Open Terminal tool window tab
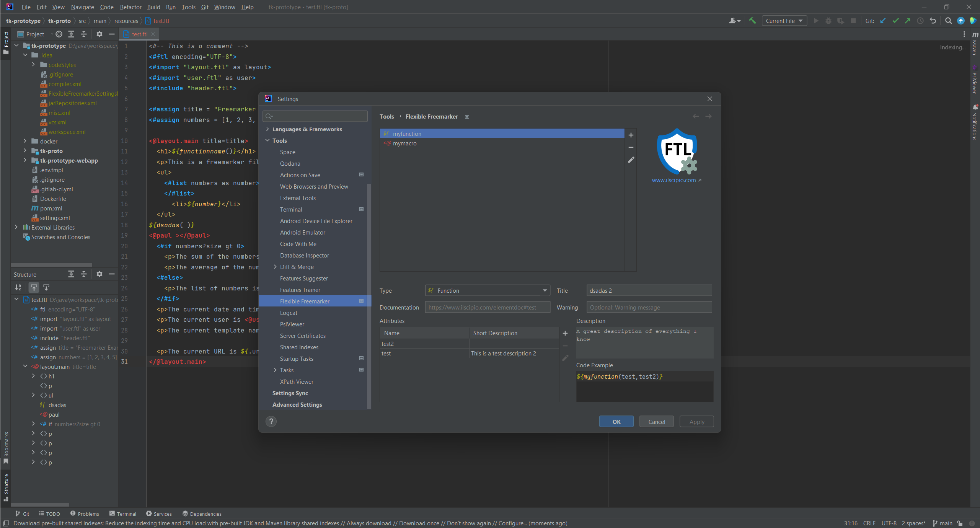This screenshot has height=528, width=980. click(122, 513)
